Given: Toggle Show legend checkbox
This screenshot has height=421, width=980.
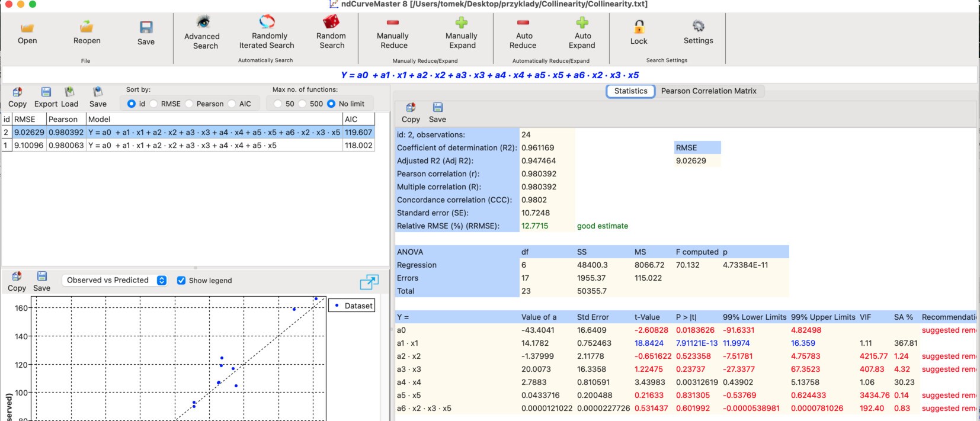Looking at the screenshot, I should [x=181, y=281].
